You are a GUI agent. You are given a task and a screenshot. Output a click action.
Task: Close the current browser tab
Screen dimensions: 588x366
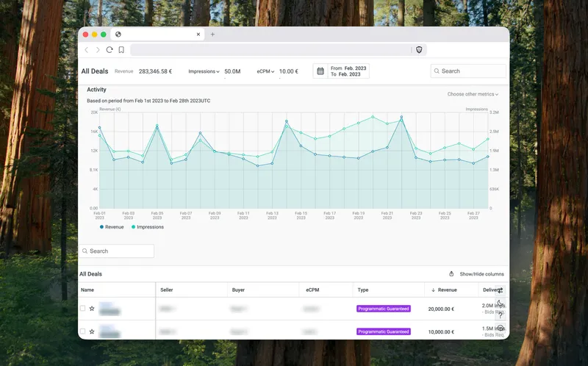pos(198,34)
